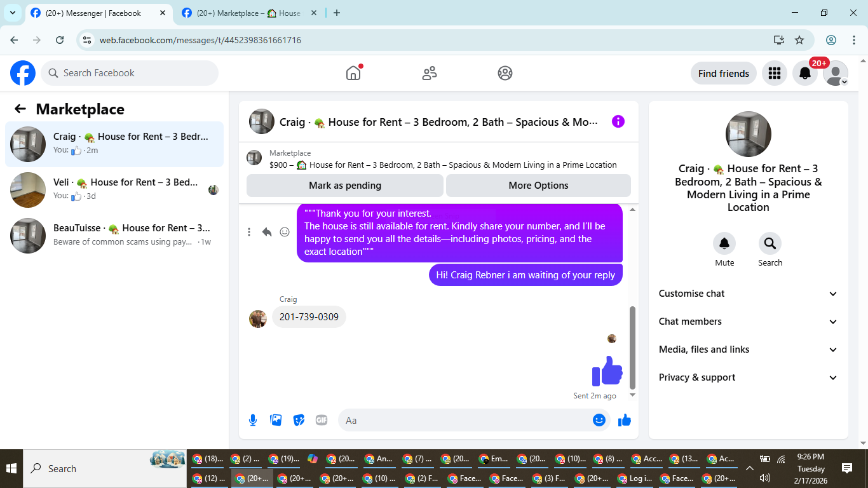This screenshot has width=868, height=488.
Task: Open the Groups icon in top navigation
Action: pyautogui.click(x=505, y=73)
